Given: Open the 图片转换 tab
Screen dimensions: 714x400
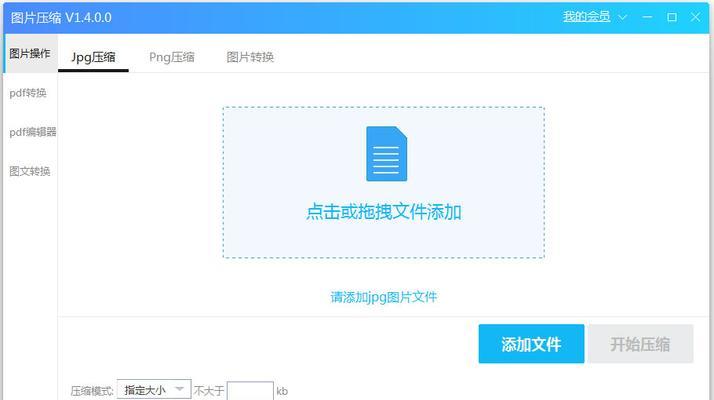Looking at the screenshot, I should tap(250, 57).
